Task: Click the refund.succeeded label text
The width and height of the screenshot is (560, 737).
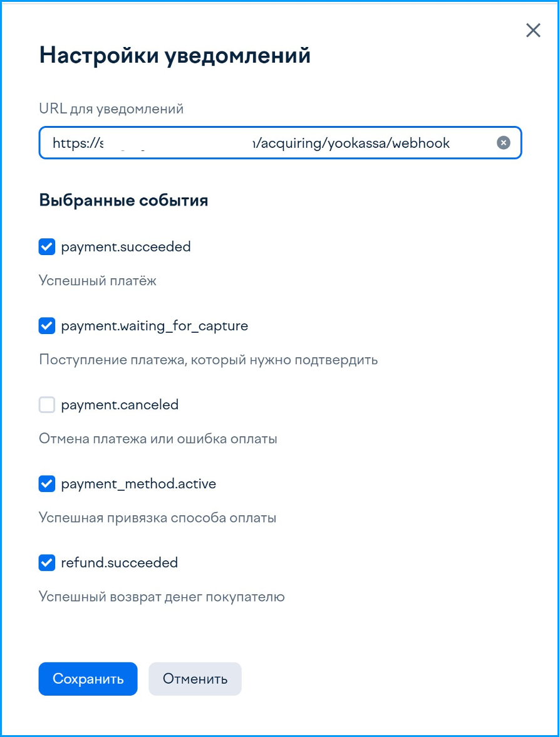Action: 119,563
